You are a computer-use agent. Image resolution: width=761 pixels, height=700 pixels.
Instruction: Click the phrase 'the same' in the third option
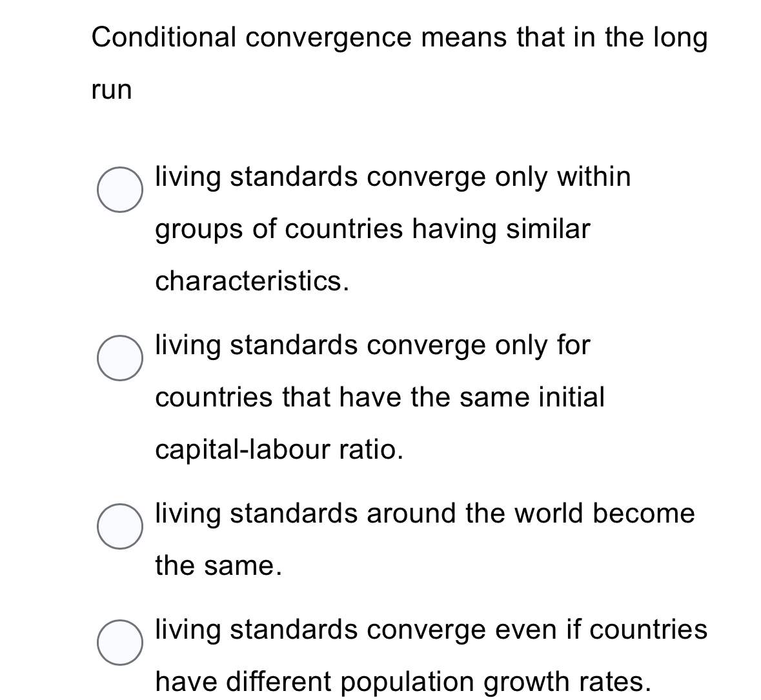pos(219,566)
